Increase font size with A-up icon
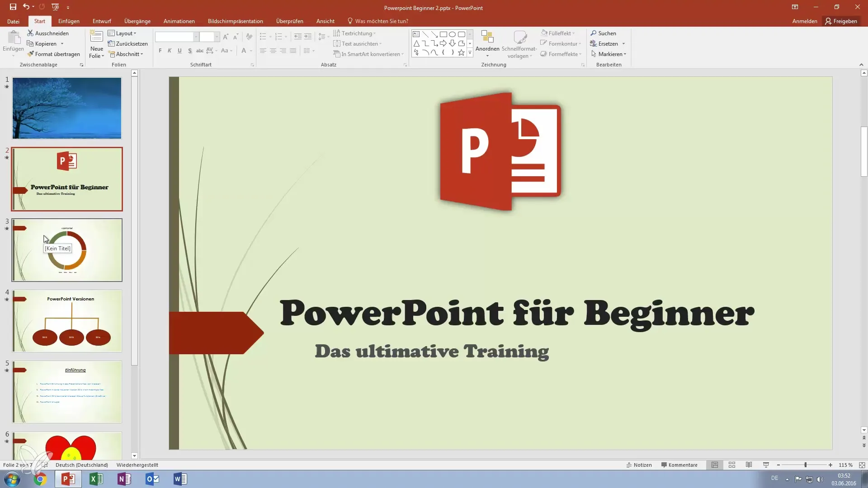Screen dimensions: 868x488 (x=226, y=37)
